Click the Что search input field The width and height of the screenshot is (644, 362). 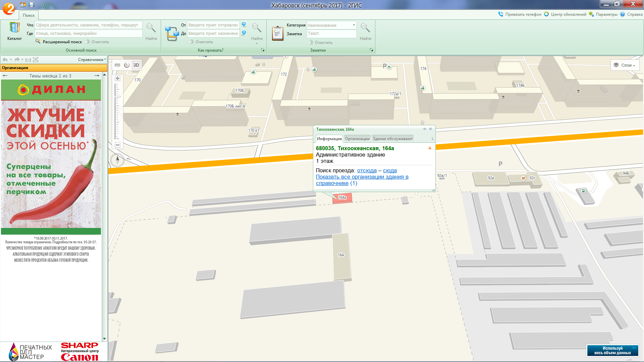(x=89, y=25)
